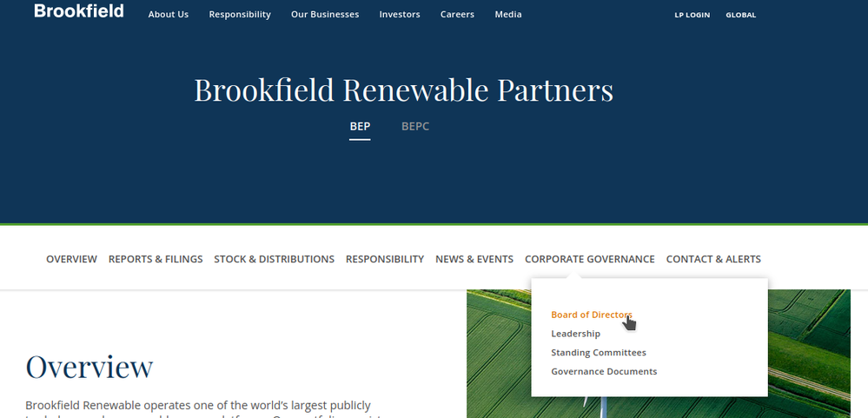Open REPORTS & FILINGS menu

(x=156, y=259)
